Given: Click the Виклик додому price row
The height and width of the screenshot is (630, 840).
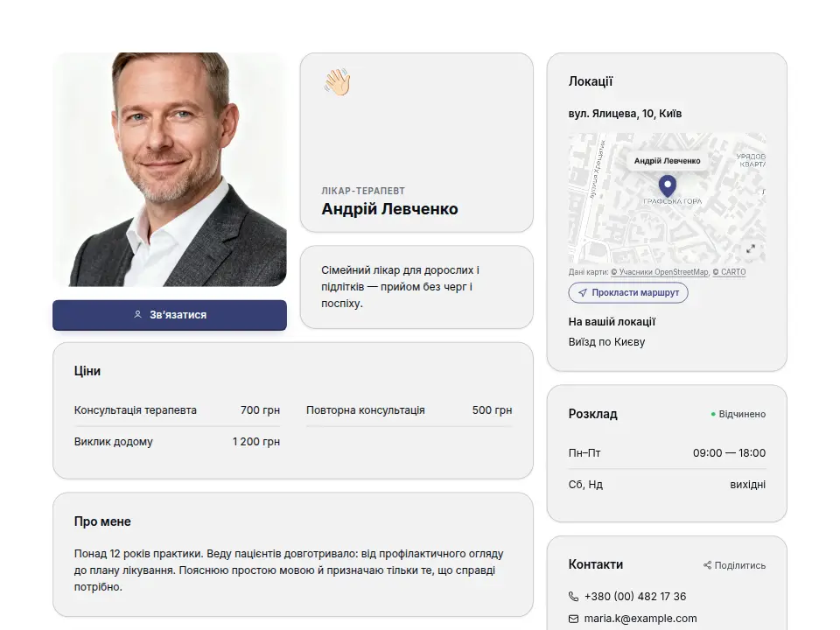Looking at the screenshot, I should [177, 442].
